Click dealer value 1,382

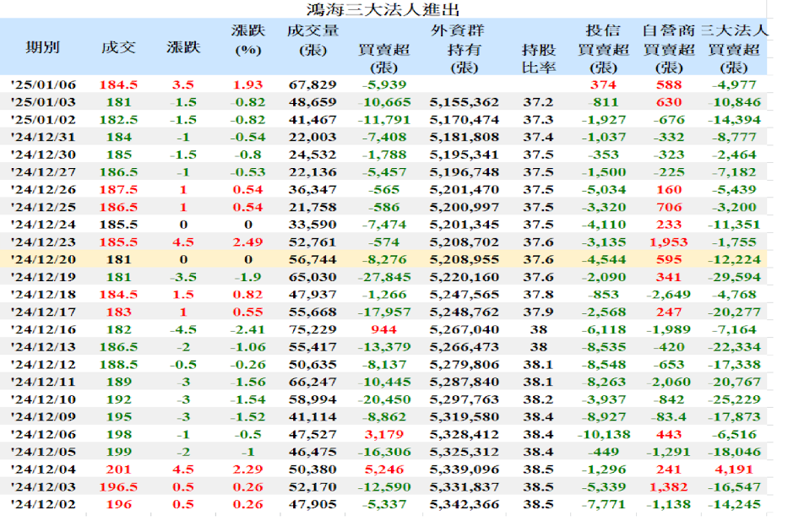point(669,486)
